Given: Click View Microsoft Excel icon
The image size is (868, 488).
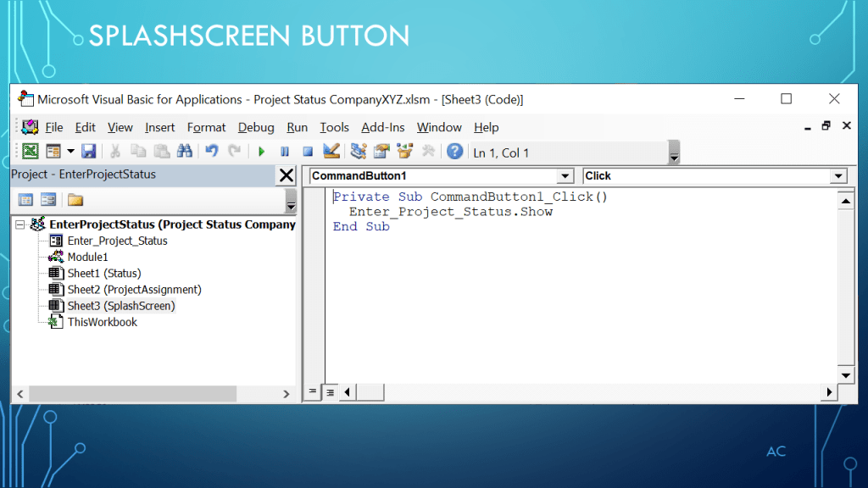Looking at the screenshot, I should point(30,152).
